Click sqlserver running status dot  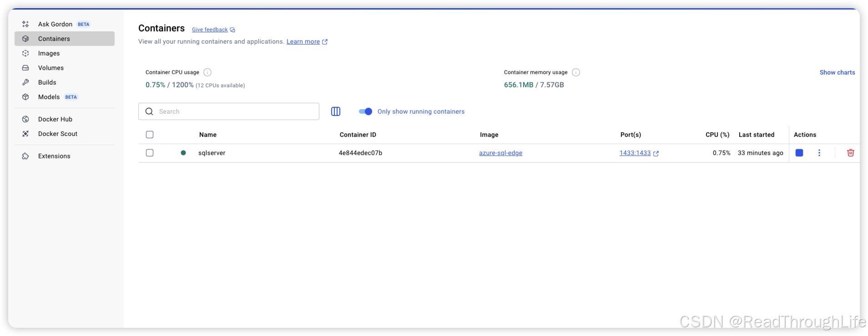pos(183,153)
